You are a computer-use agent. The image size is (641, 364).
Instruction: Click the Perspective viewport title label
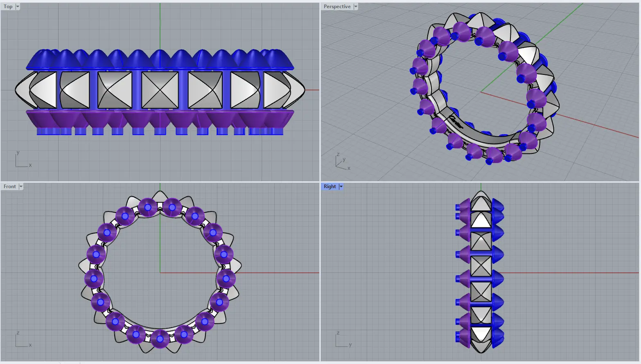(337, 7)
